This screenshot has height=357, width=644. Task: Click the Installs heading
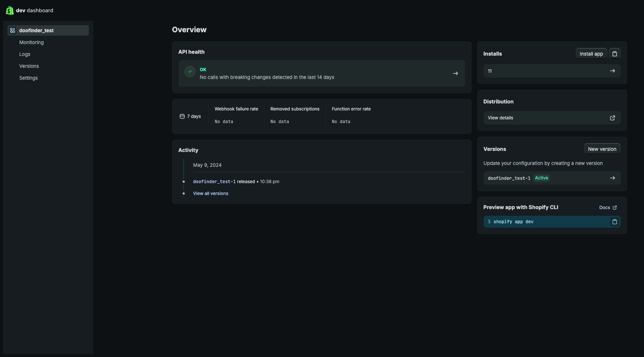tap(493, 54)
